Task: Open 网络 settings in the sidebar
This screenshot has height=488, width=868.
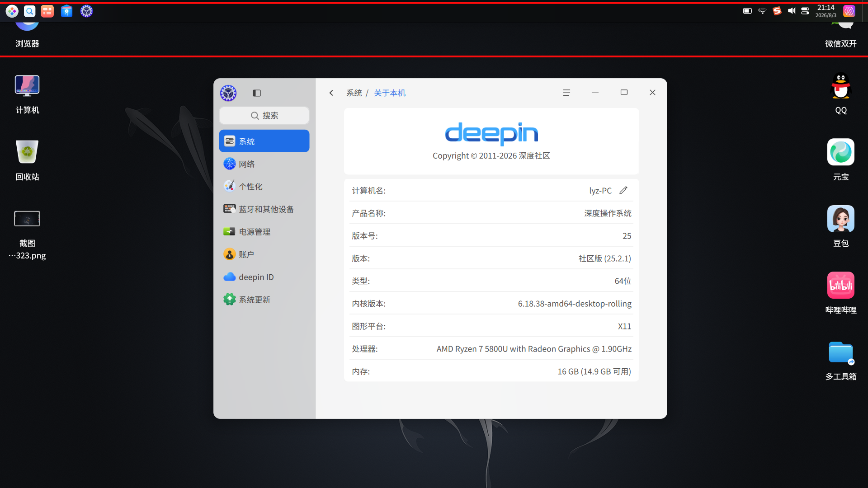Action: click(x=264, y=164)
